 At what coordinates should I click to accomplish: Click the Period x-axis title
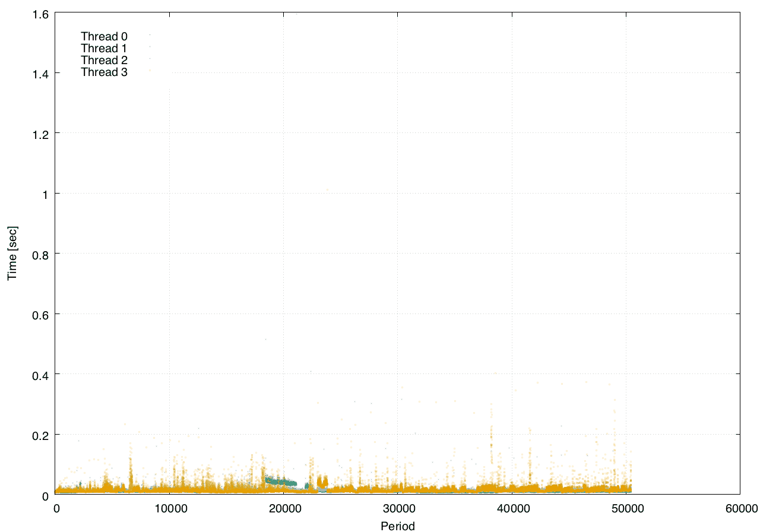coord(398,525)
